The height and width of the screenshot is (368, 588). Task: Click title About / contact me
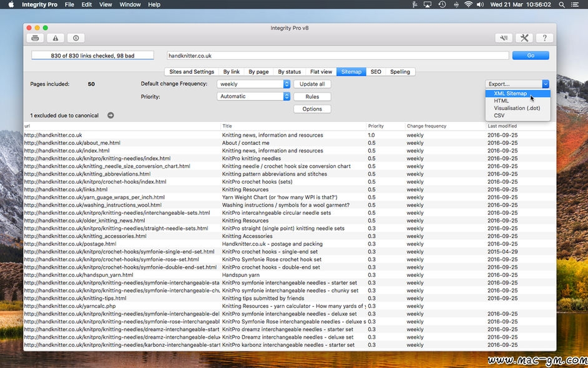[x=246, y=143]
